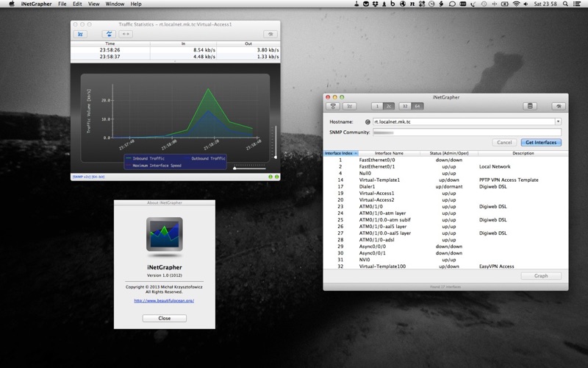Sort by Interface Name column header
Image resolution: width=588 pixels, height=368 pixels.
click(389, 153)
